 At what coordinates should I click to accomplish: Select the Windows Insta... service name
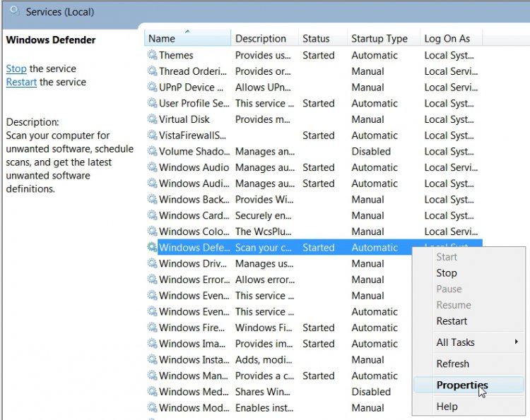point(194,360)
